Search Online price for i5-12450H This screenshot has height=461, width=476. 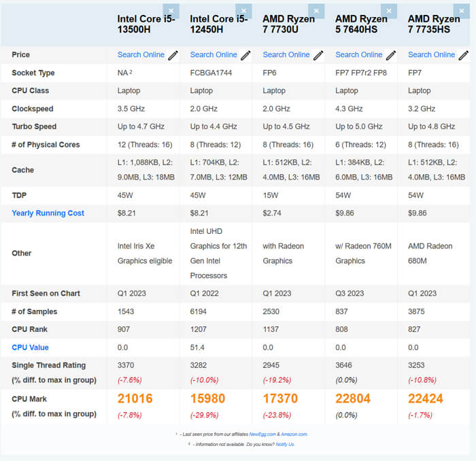coord(214,54)
